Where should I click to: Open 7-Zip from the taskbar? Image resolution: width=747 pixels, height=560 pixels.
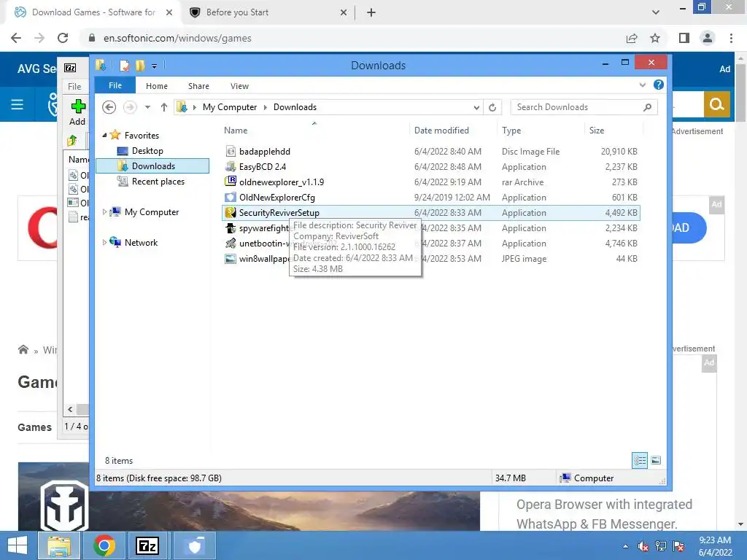pyautogui.click(x=147, y=545)
